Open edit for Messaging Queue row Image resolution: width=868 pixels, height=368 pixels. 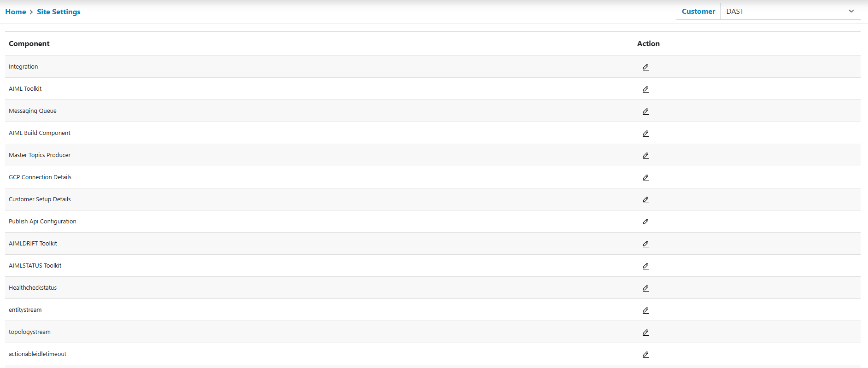[x=645, y=111]
